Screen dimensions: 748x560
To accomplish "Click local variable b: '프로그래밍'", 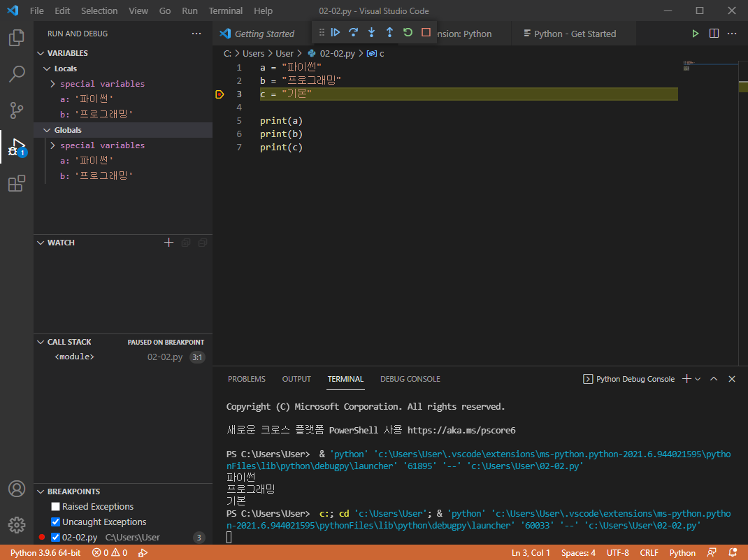I will point(96,114).
